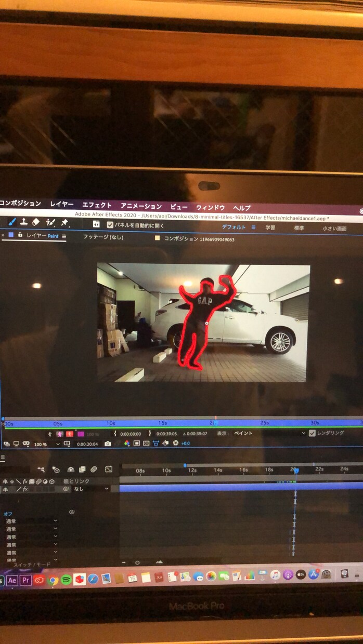Open Premiere Pro from the Dock
This screenshot has height=644, width=363.
(25, 580)
